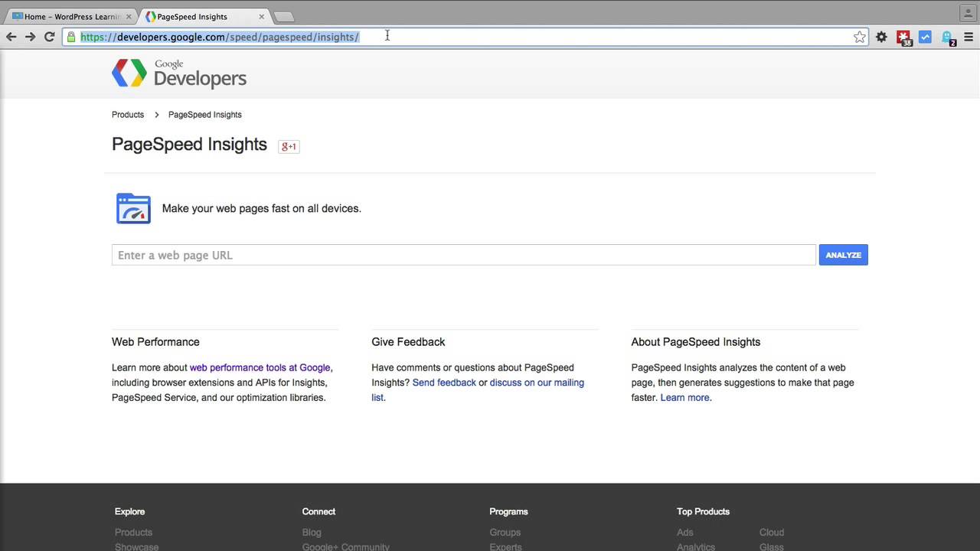Click the red LastPass extension icon

point(903,37)
